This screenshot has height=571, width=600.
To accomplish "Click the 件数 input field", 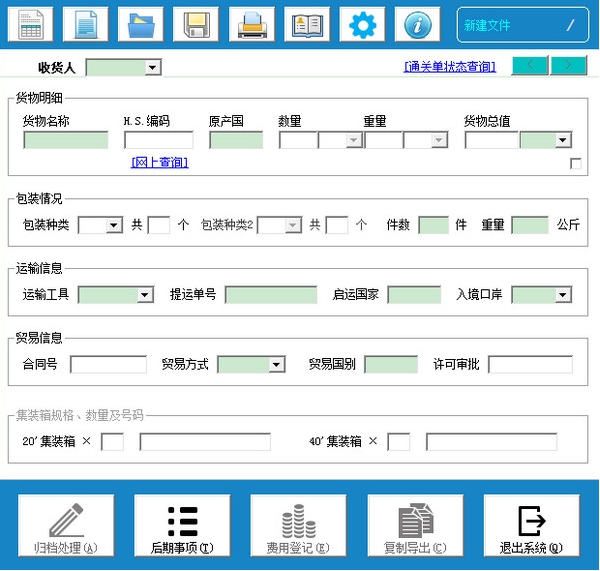I will click(434, 225).
